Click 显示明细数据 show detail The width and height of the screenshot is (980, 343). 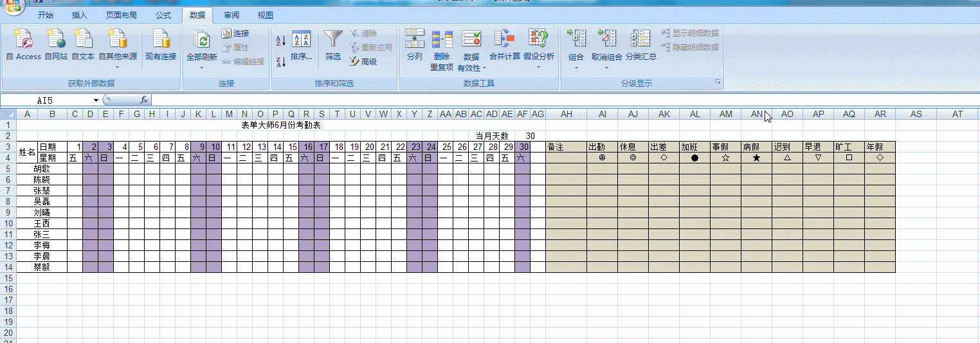[690, 33]
